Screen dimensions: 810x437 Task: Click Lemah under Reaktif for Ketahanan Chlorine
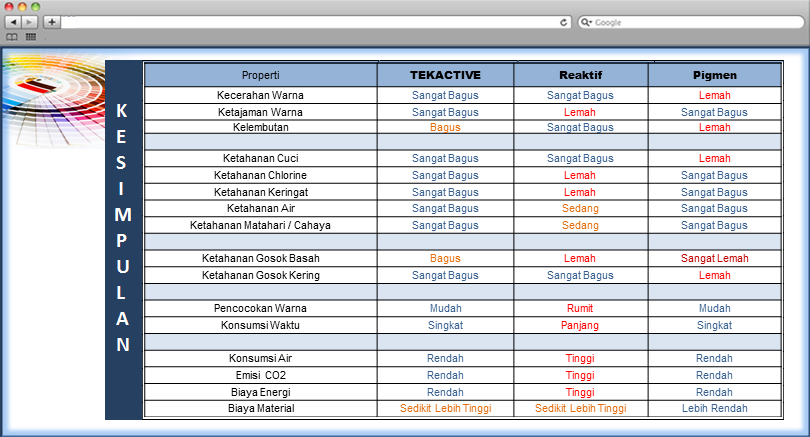pyautogui.click(x=580, y=175)
